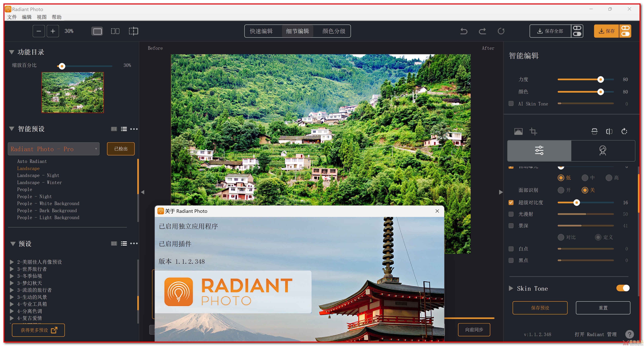Click the orange 保存 button
Viewport: 644px width, 346px height.
606,31
